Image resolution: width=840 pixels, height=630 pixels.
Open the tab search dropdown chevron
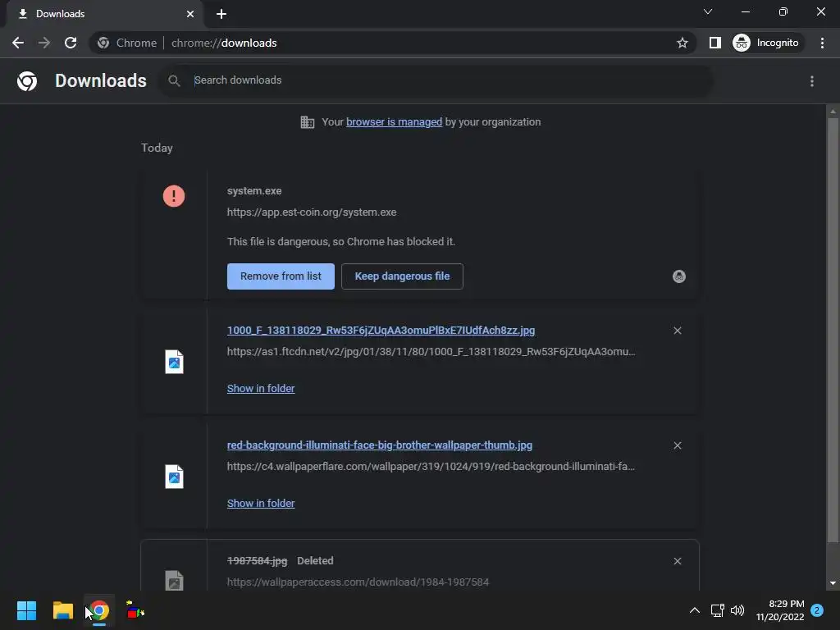(708, 11)
